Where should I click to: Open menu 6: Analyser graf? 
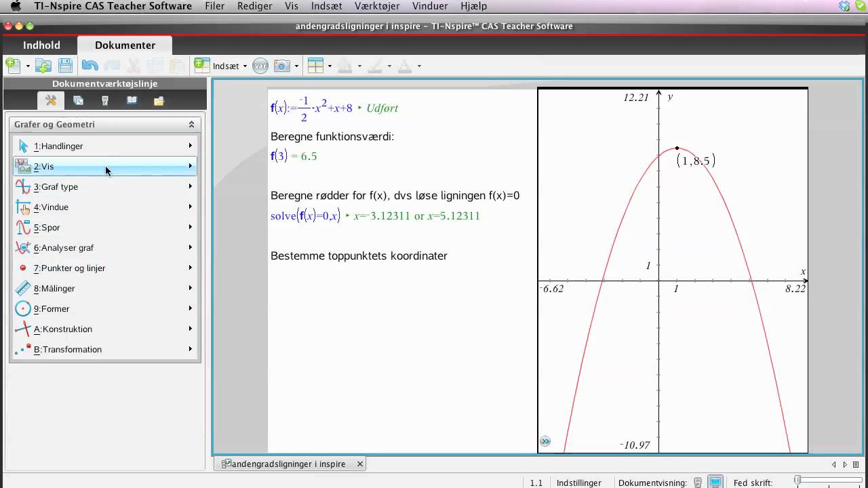[x=105, y=247]
